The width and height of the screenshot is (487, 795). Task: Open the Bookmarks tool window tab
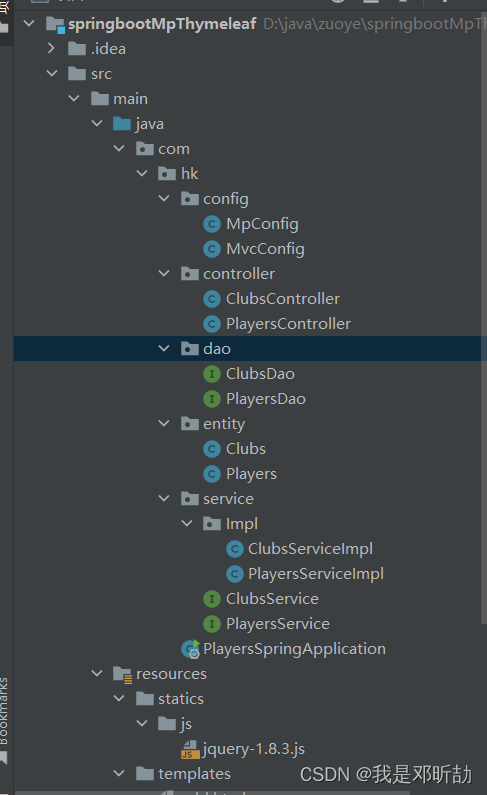tap(4, 711)
